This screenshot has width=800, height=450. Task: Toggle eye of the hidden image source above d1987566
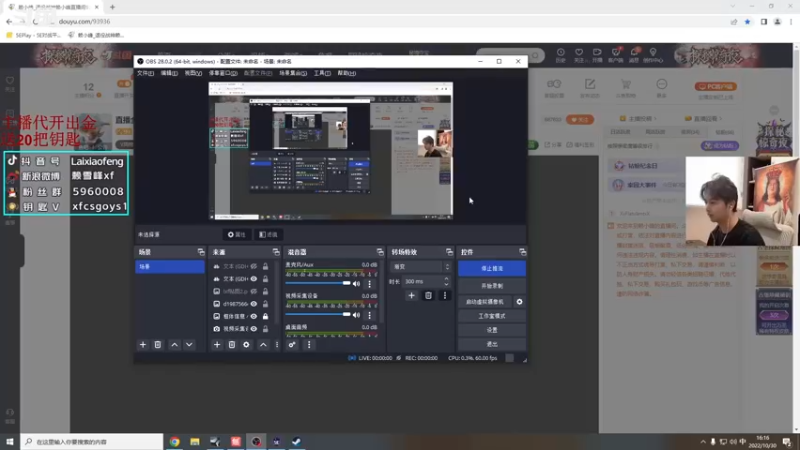(x=254, y=291)
